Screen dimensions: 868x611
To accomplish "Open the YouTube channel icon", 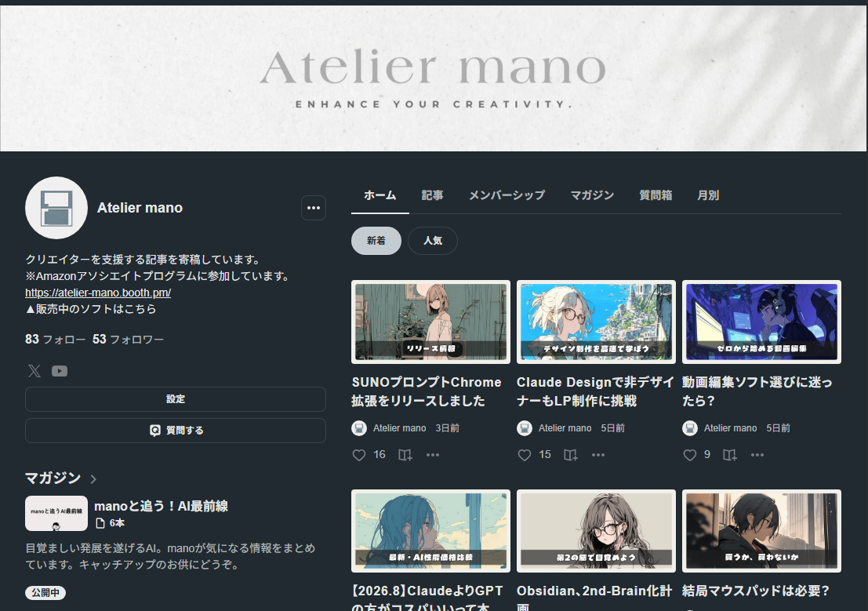I will coord(60,371).
